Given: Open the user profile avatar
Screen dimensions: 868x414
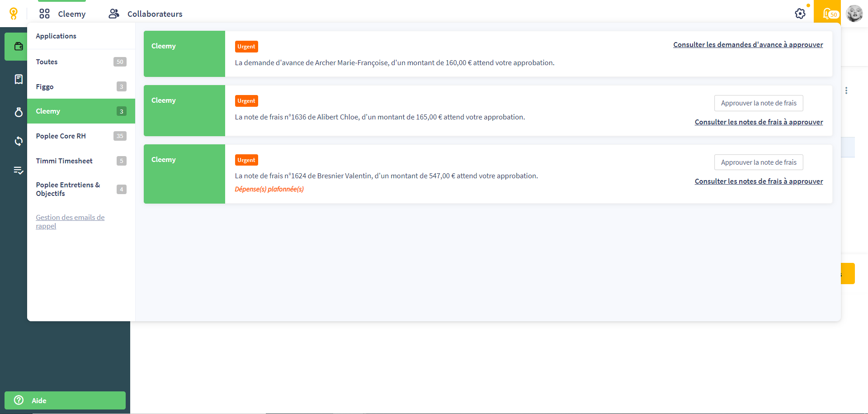Looking at the screenshot, I should (x=854, y=14).
